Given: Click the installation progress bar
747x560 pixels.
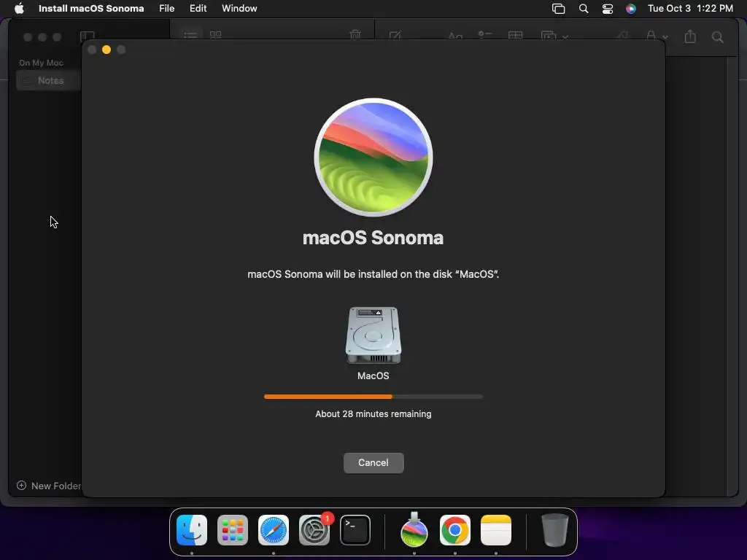Looking at the screenshot, I should [373, 396].
